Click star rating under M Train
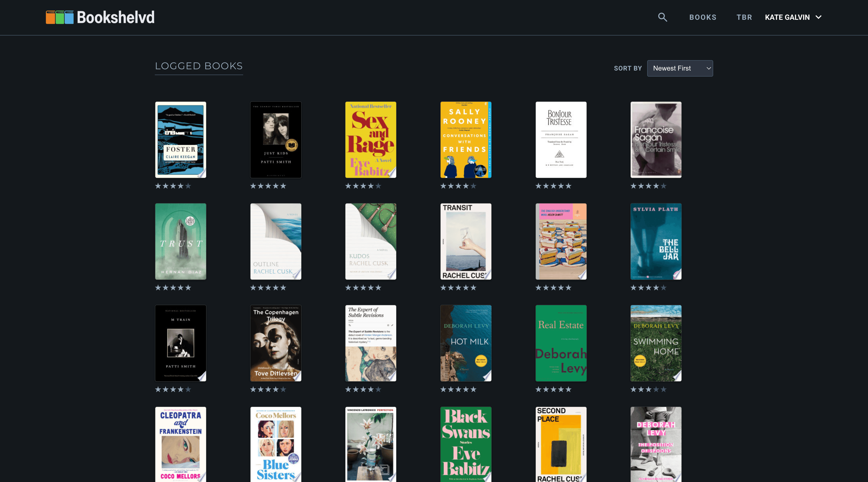Viewport: 868px width, 482px height. [x=173, y=389]
